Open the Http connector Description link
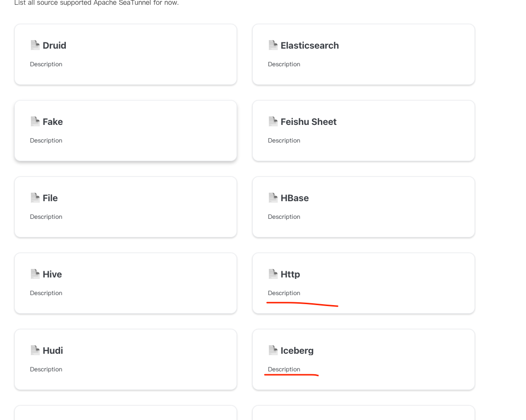The height and width of the screenshot is (420, 526). point(284,293)
